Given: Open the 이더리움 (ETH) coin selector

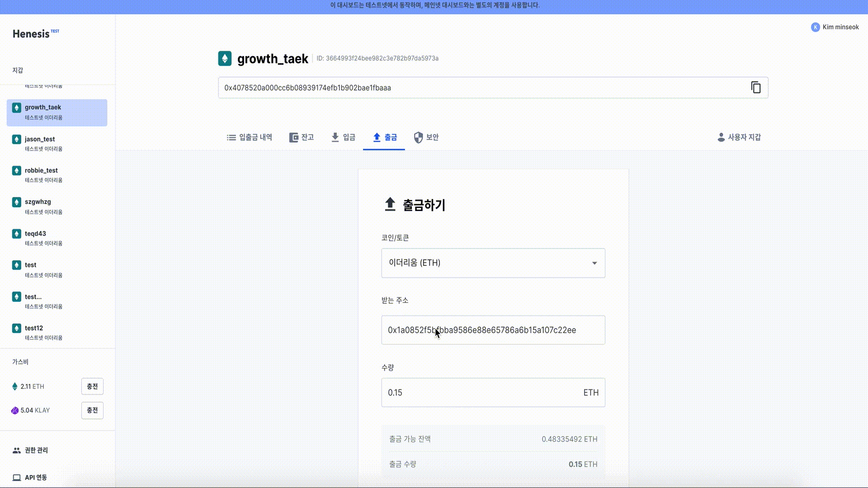Looking at the screenshot, I should (x=493, y=263).
